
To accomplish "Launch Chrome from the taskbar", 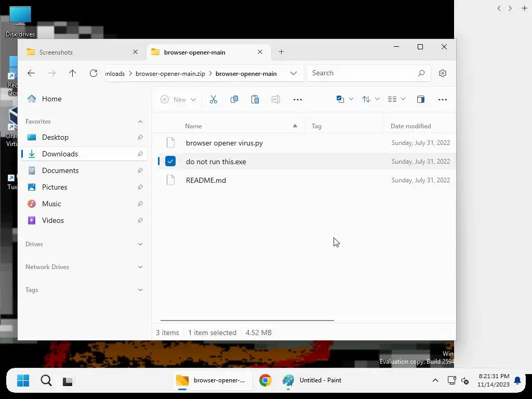I will pyautogui.click(x=265, y=380).
